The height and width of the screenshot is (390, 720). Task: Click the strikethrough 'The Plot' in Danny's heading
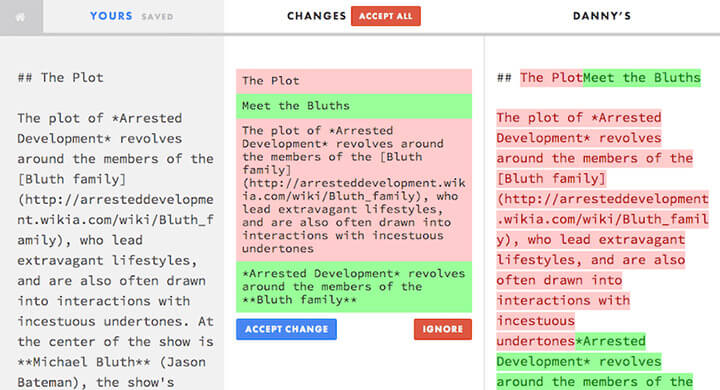tap(551, 78)
